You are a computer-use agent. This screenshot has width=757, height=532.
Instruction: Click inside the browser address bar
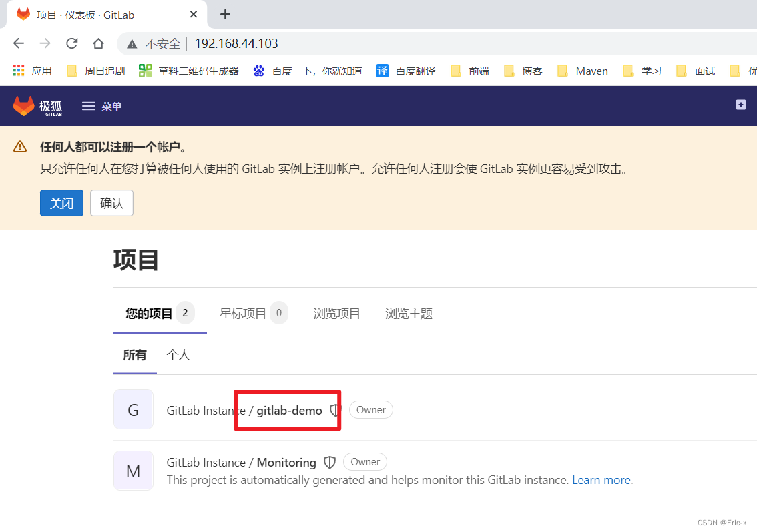pyautogui.click(x=334, y=43)
